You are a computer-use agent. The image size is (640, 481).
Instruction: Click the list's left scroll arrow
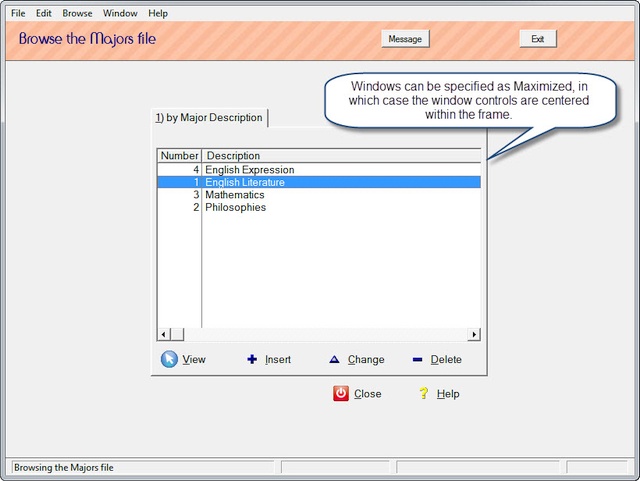tap(163, 335)
